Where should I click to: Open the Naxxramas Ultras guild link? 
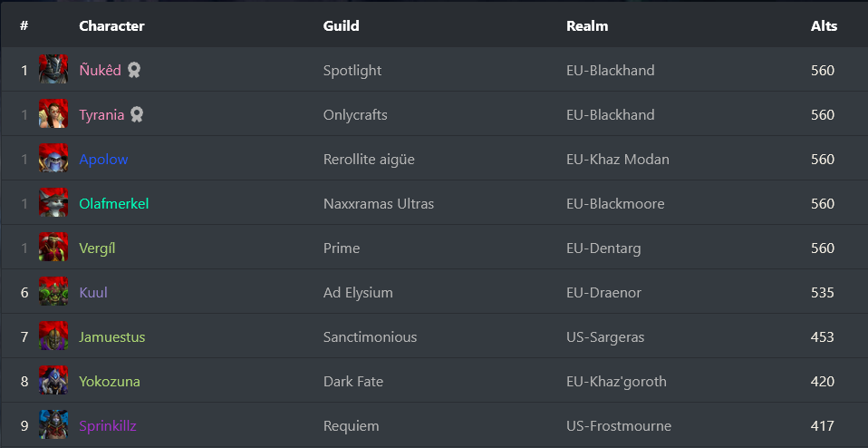tap(378, 203)
